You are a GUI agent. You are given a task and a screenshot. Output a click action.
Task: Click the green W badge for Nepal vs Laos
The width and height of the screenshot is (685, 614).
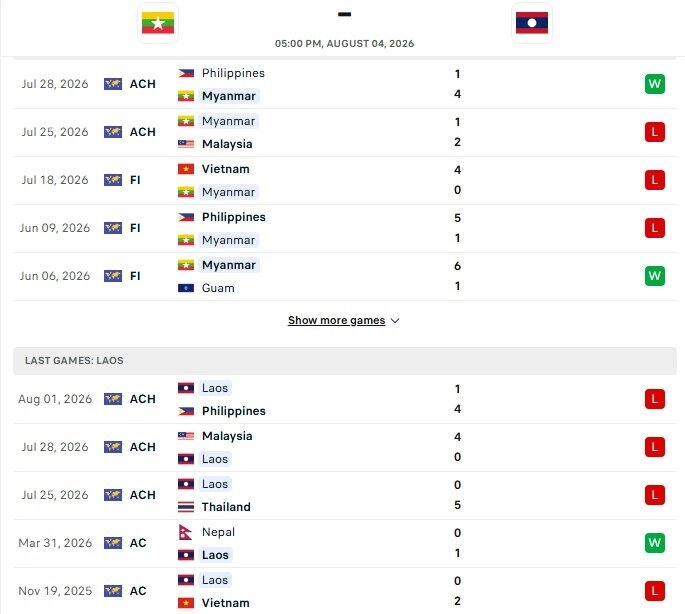[x=654, y=543]
